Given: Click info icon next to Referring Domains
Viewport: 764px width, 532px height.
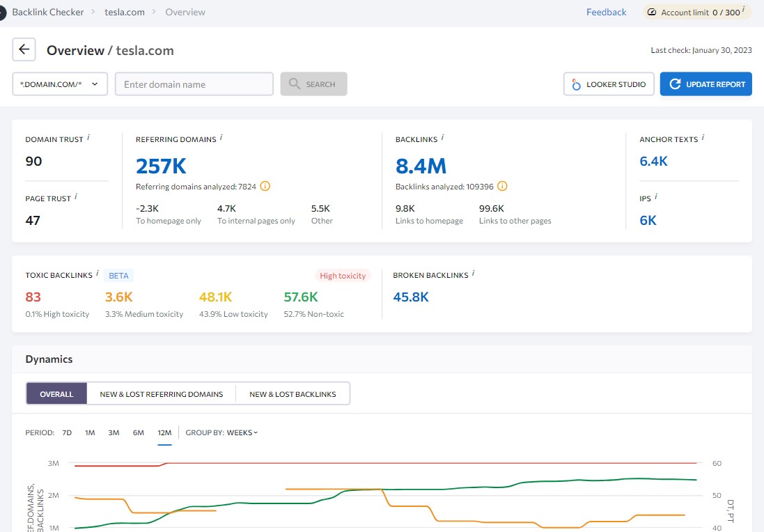Looking at the screenshot, I should tap(221, 138).
